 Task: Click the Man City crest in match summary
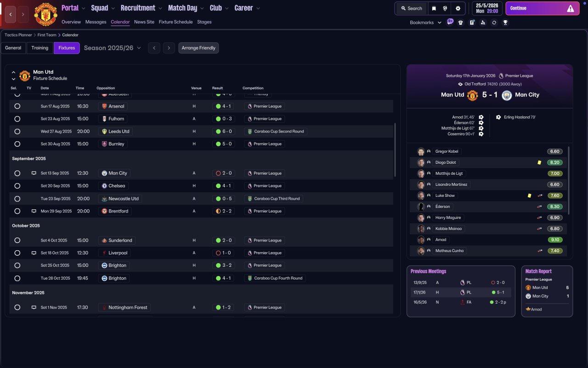(507, 95)
